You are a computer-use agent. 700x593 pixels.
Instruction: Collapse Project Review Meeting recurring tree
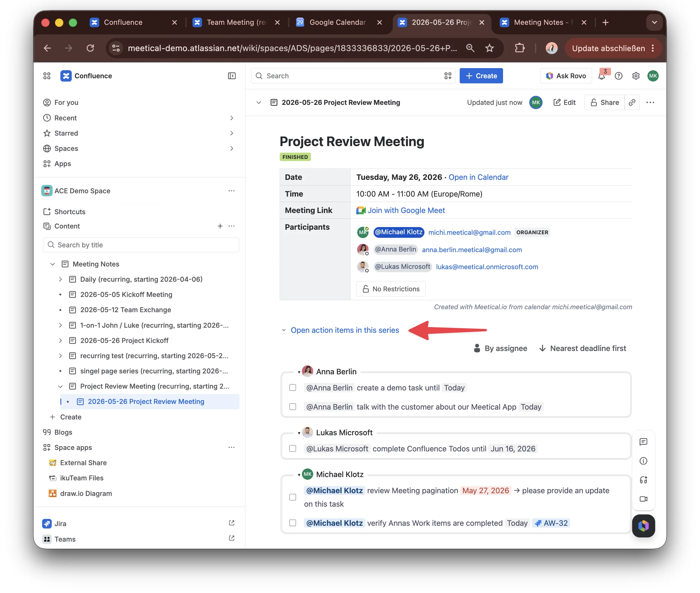click(x=60, y=386)
